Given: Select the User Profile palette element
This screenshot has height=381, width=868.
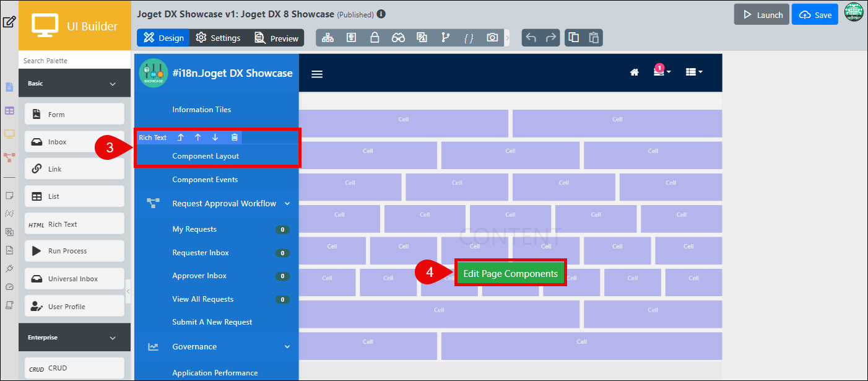Looking at the screenshot, I should point(74,307).
